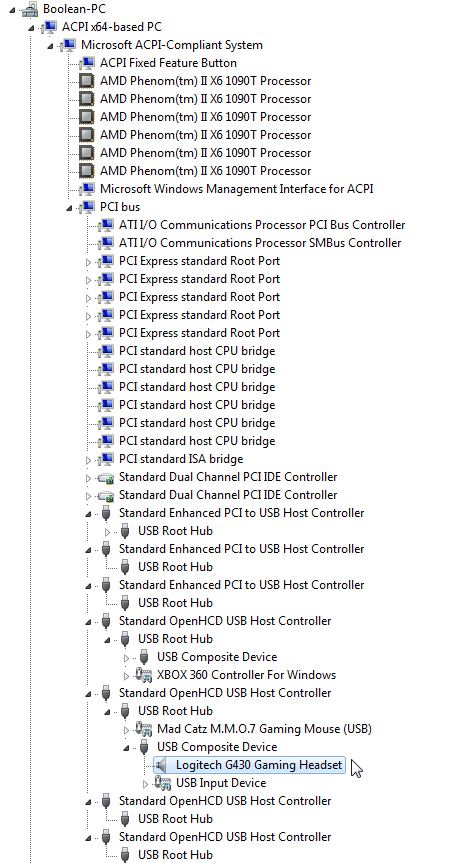This screenshot has height=863, width=475.
Task: Click the Boolean-PC computer icon
Action: point(30,9)
